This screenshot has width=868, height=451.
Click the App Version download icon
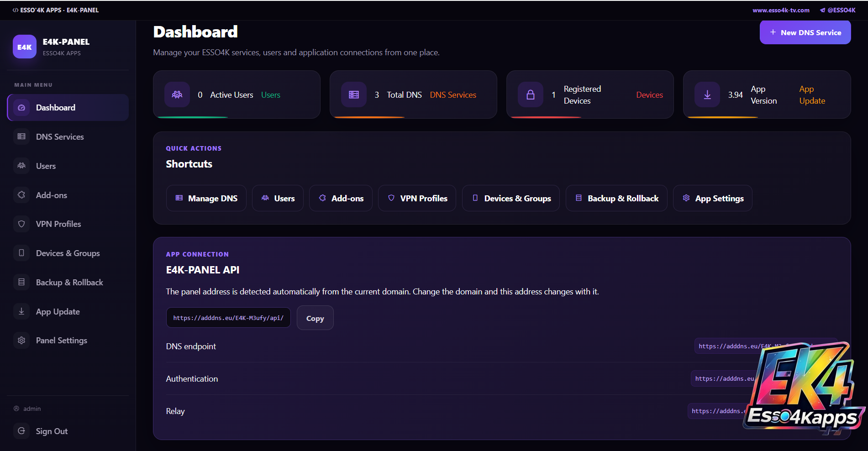click(707, 94)
